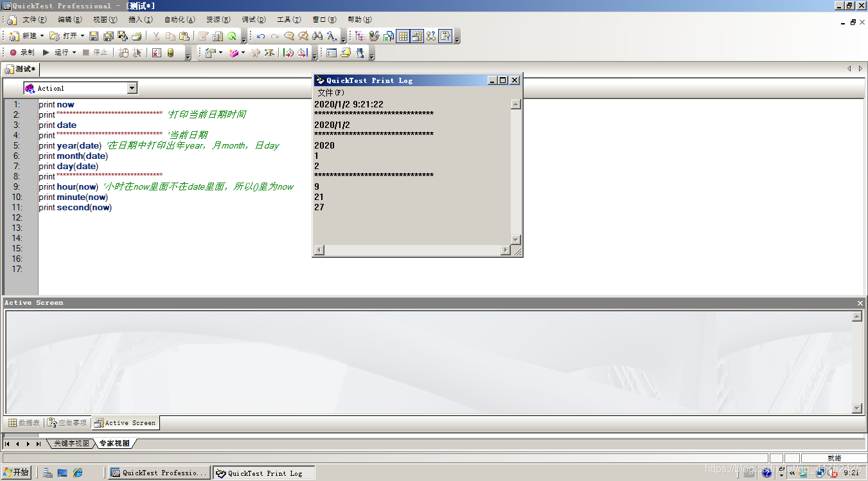Screen dimensions: 868x481
Task: Open the Action1 dropdown list
Action: [x=132, y=88]
